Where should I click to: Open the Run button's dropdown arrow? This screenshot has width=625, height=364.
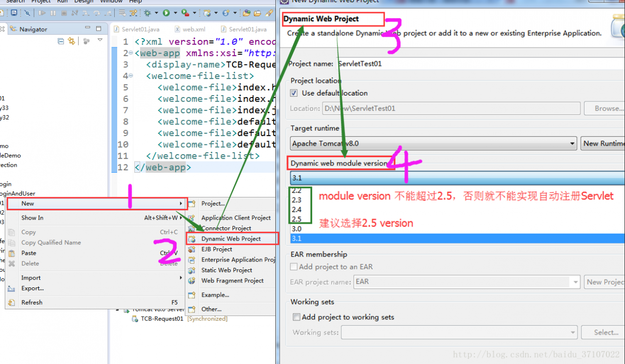tap(174, 13)
